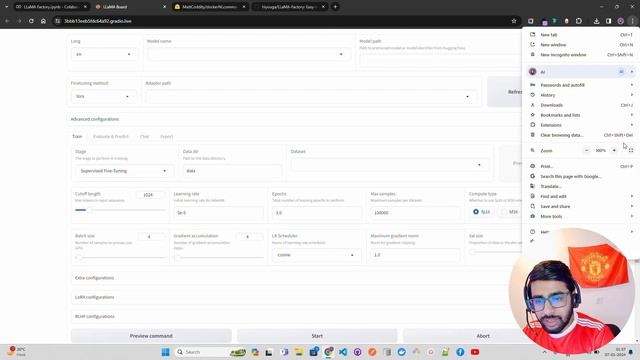Reload the page with the refresh icon
Viewport: 640px width, 360px height.
click(x=31, y=21)
